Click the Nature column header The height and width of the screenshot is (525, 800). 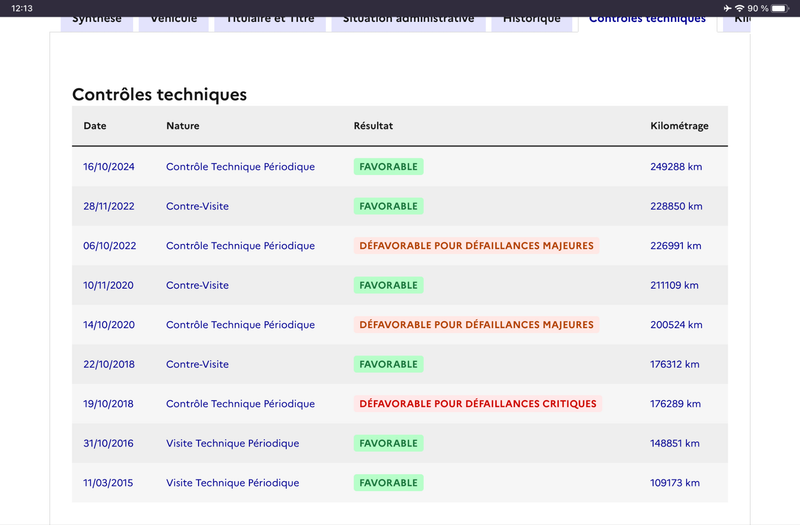pos(183,126)
